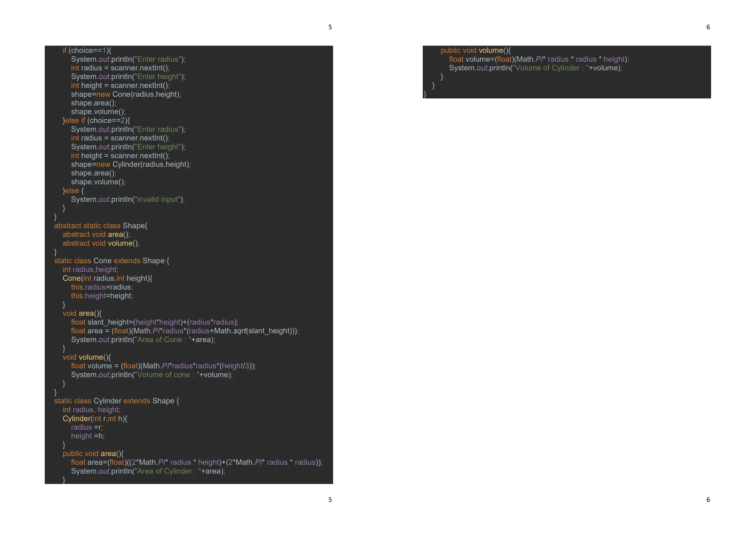Click 'Volume of cone' println line

click(x=152, y=375)
